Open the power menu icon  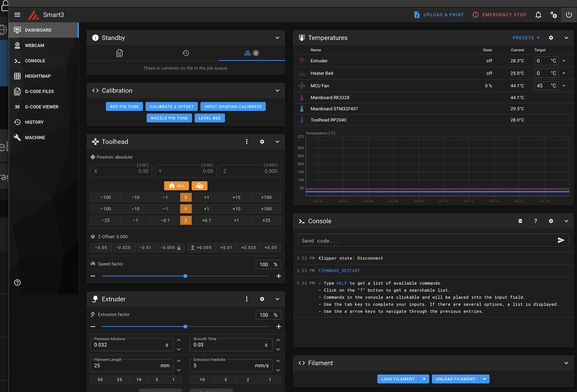click(569, 15)
